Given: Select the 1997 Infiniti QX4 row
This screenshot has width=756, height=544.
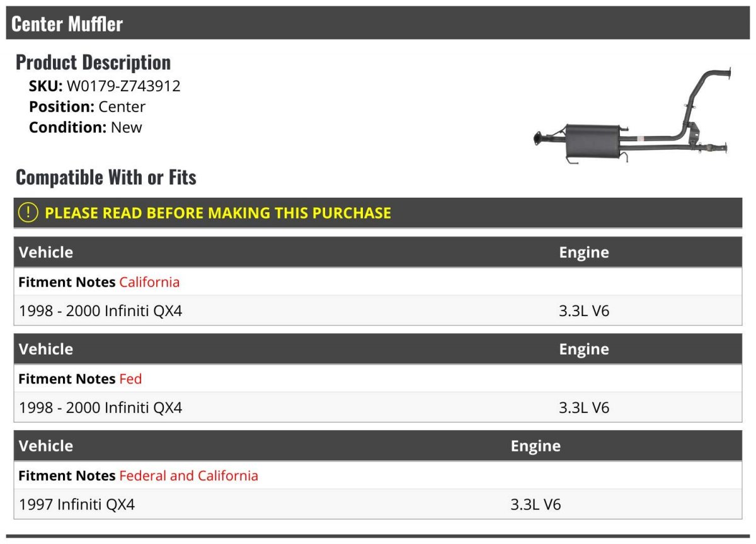Looking at the screenshot, I should pyautogui.click(x=378, y=504).
